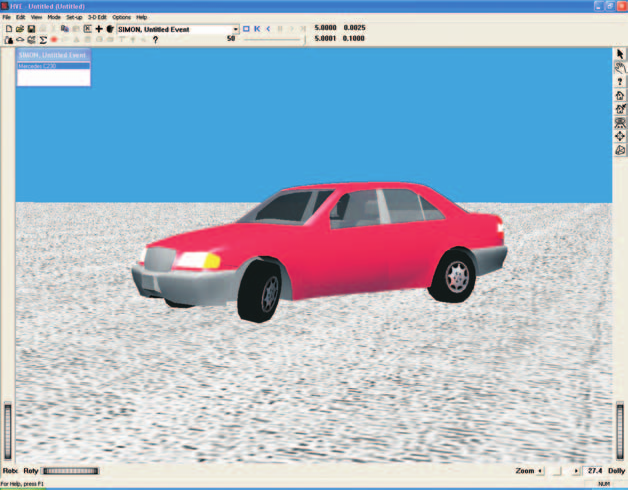
Task: Click the 5.0000 time value in toolbar
Action: (x=325, y=28)
